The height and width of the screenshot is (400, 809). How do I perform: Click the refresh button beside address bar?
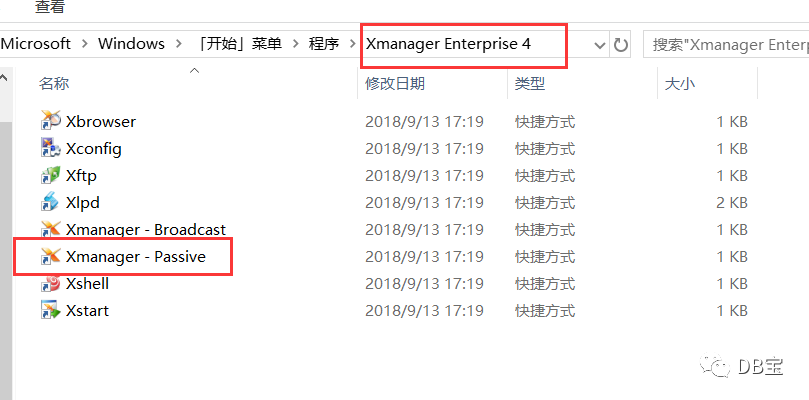click(x=621, y=45)
